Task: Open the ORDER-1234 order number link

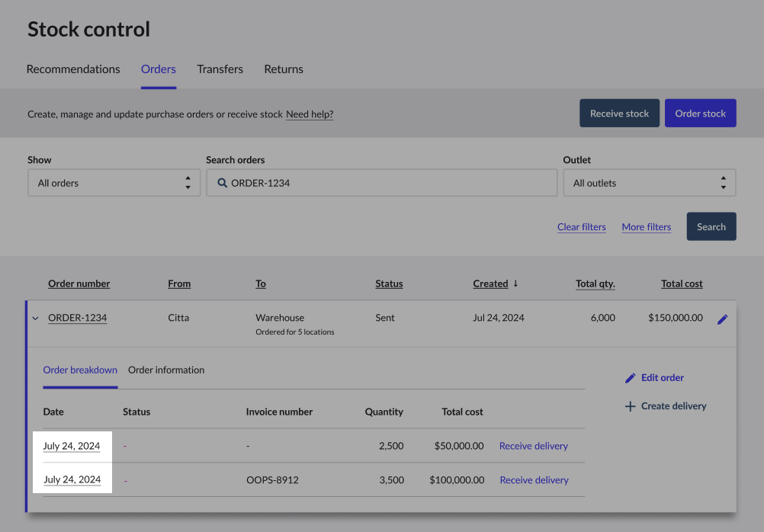Action: [x=78, y=318]
